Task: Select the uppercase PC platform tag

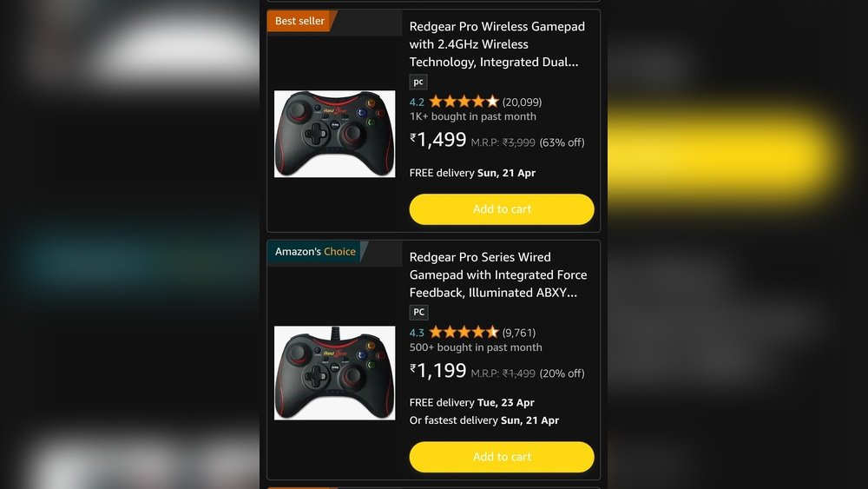Action: [418, 313]
